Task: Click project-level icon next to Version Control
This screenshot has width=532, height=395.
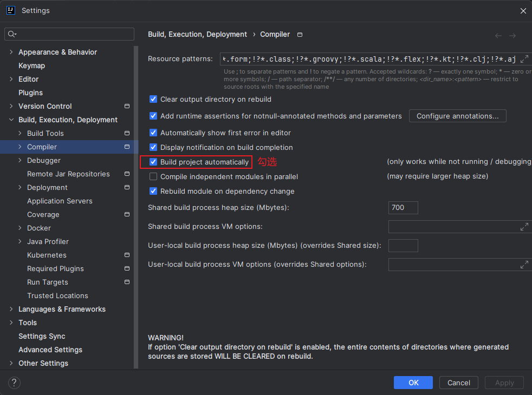Action: pyautogui.click(x=127, y=107)
